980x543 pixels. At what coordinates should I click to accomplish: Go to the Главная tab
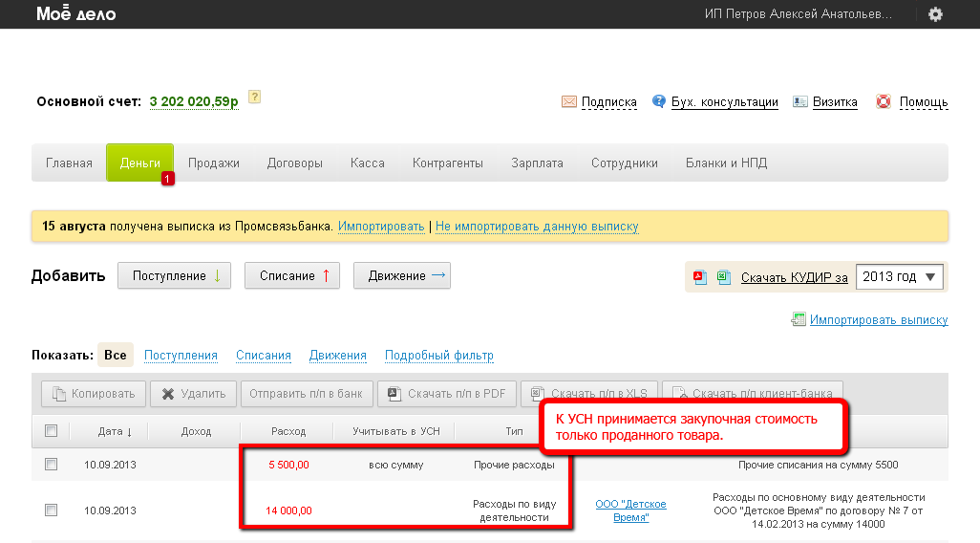tap(69, 163)
